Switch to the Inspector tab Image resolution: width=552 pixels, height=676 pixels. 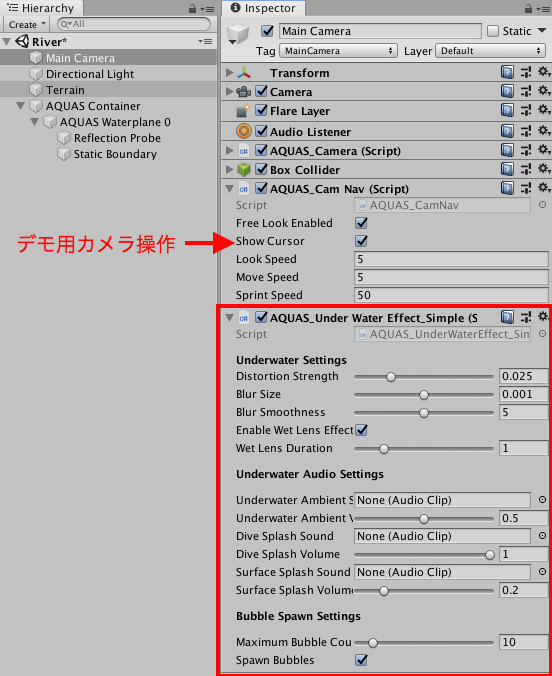[263, 8]
